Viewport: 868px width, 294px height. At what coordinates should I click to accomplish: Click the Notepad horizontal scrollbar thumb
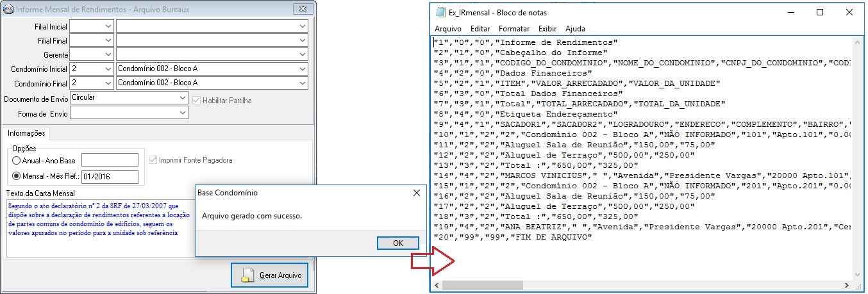(x=482, y=285)
